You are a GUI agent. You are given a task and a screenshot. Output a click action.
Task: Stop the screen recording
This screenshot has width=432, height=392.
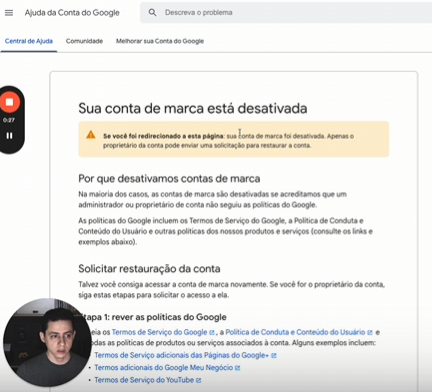click(9, 102)
